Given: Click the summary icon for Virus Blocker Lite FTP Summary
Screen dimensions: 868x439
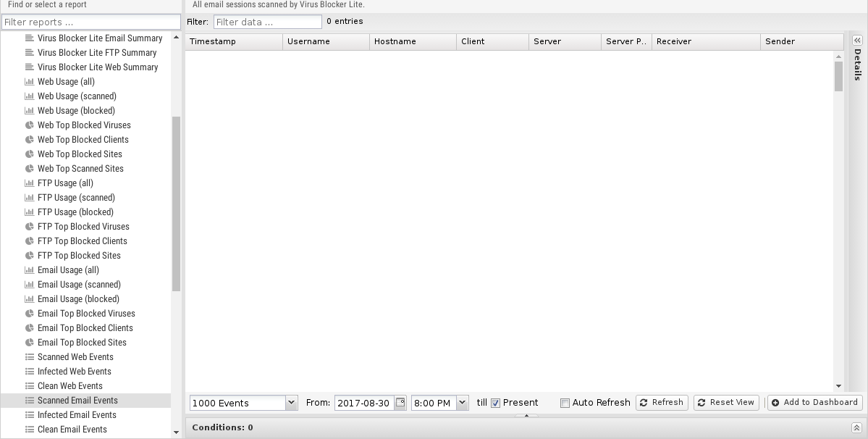Looking at the screenshot, I should click(x=30, y=53).
